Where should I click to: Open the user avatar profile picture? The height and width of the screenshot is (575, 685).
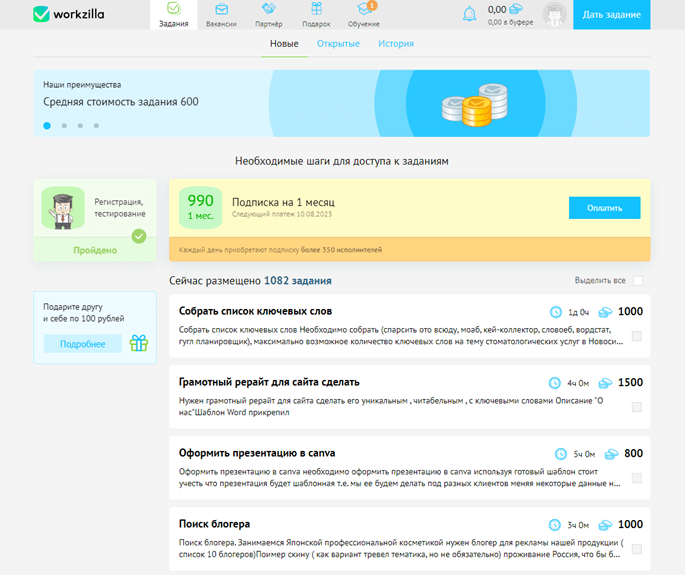pos(554,14)
